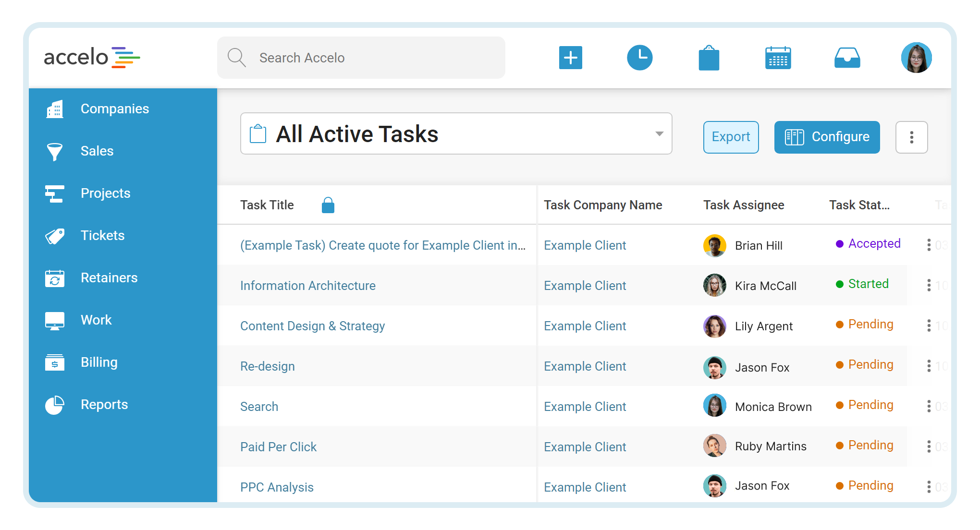Open the inbox tray icon
The width and height of the screenshot is (980, 530).
click(847, 58)
